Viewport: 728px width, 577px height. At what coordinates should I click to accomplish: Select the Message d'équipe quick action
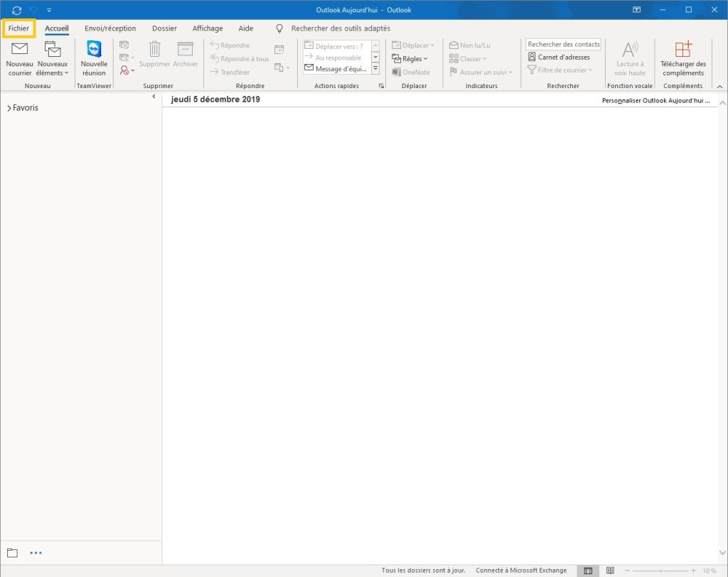[337, 69]
